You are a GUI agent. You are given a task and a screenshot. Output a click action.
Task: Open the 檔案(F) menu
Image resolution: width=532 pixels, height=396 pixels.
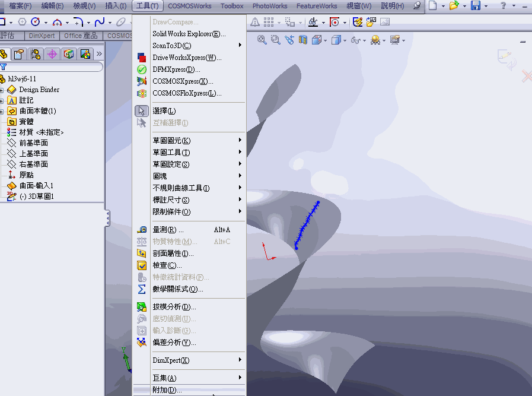click(20, 6)
